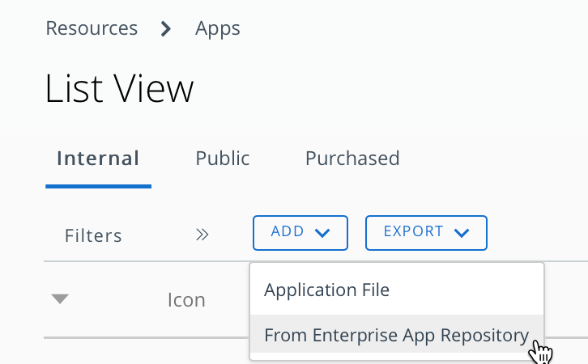The height and width of the screenshot is (364, 588).
Task: Click the chevron arrow inside ADD button
Action: click(x=322, y=233)
